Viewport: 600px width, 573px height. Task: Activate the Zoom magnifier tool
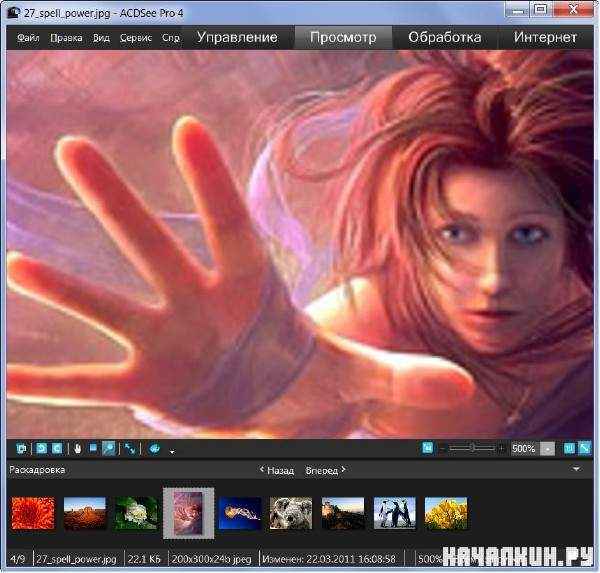click(x=109, y=449)
